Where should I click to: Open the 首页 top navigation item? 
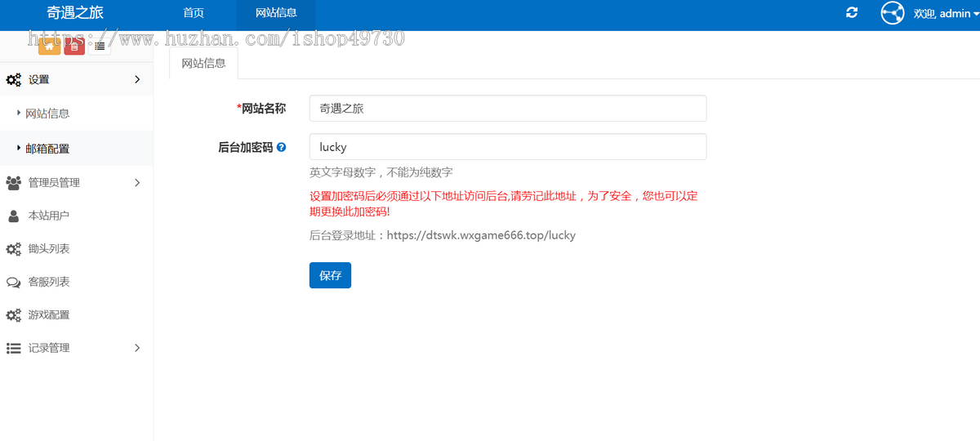tap(194, 13)
